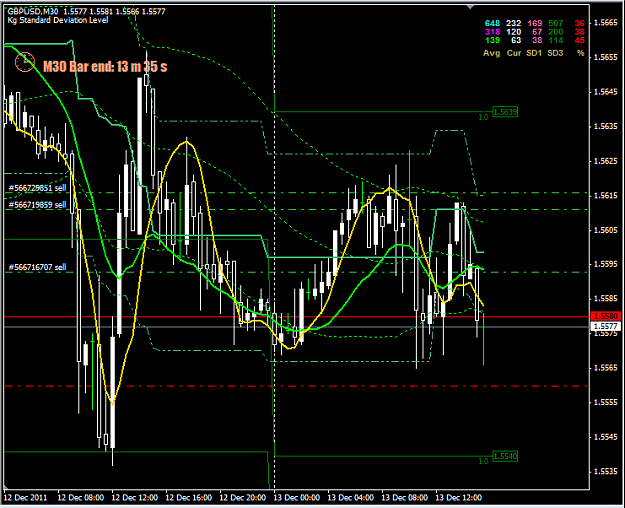Click the "12 Dec 16:00" time axis label
This screenshot has width=625, height=508.
pos(189,498)
